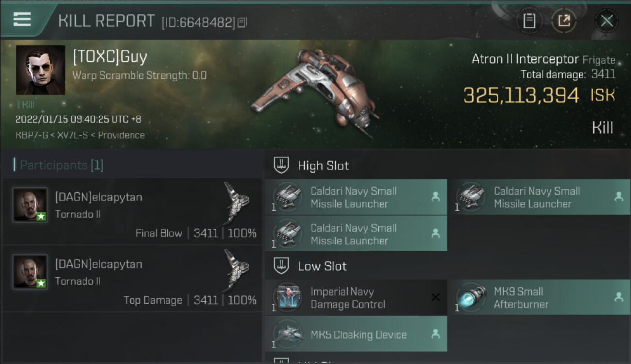Click the Low Slot section shield icon

pos(282,266)
